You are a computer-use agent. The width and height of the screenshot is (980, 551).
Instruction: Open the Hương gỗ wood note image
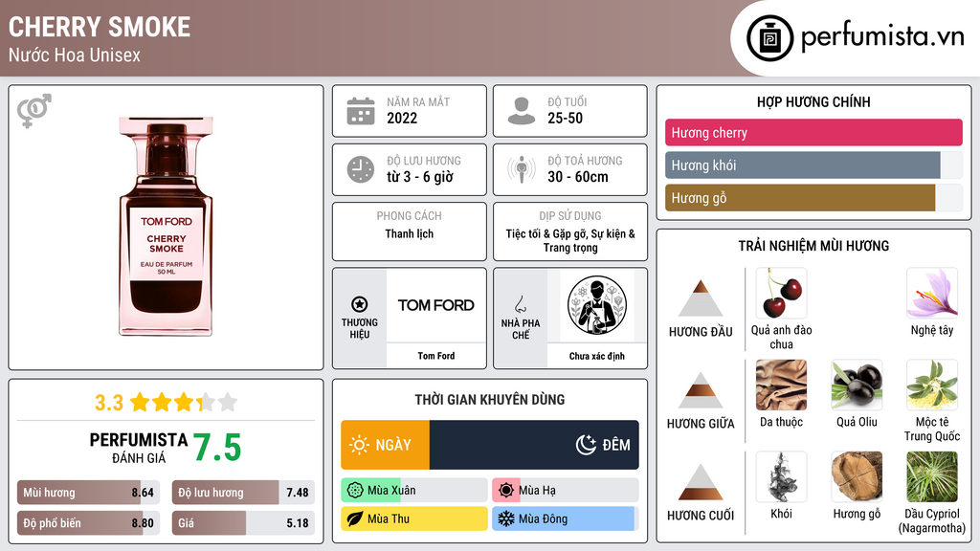tap(857, 476)
